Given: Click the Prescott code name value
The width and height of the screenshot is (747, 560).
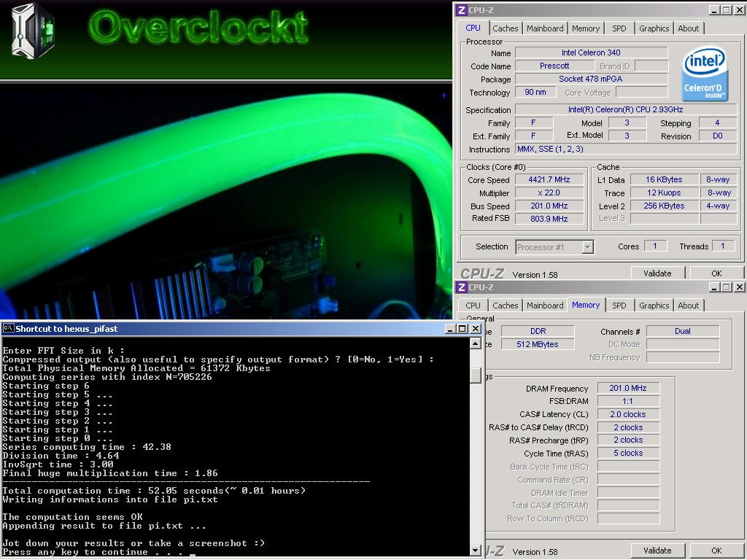Looking at the screenshot, I should [554, 66].
